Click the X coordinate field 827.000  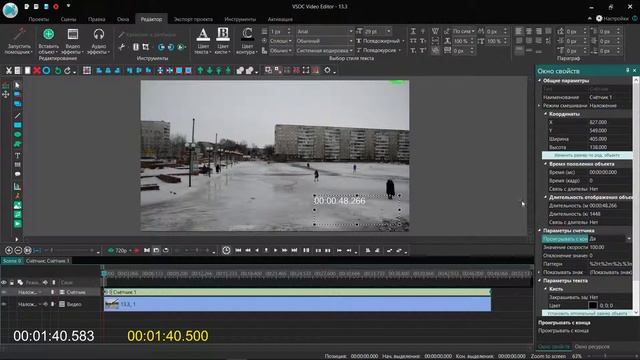click(x=610, y=122)
